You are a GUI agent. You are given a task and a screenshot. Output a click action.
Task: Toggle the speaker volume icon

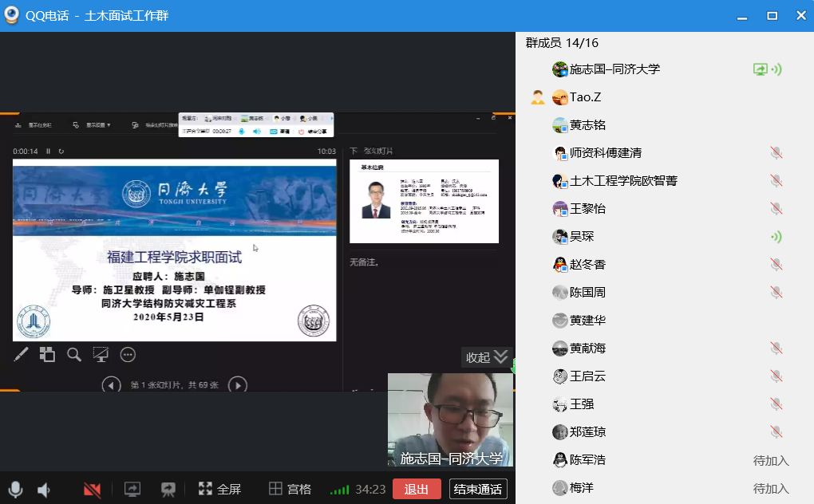pyautogui.click(x=44, y=489)
